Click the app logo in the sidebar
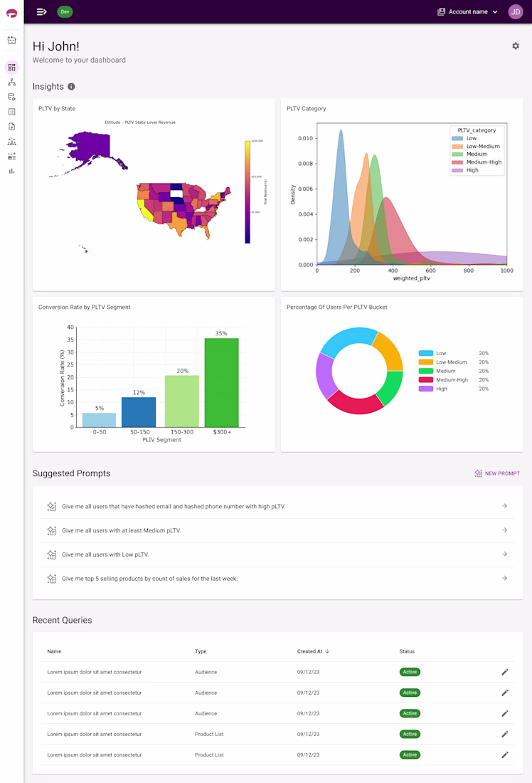Viewport: 532px width, 783px height. [11, 13]
